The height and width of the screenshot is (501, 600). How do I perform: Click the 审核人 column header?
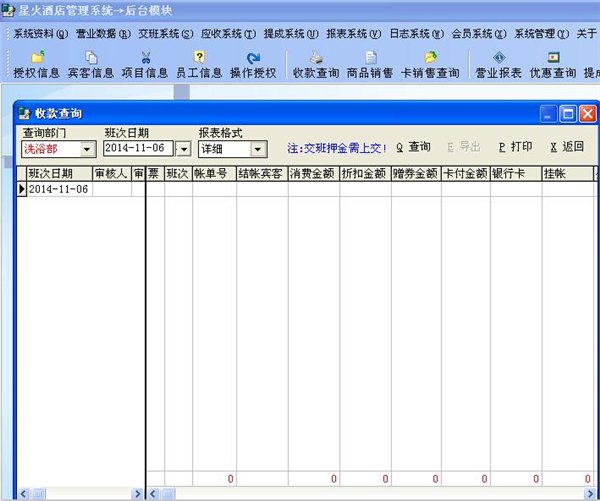point(112,174)
